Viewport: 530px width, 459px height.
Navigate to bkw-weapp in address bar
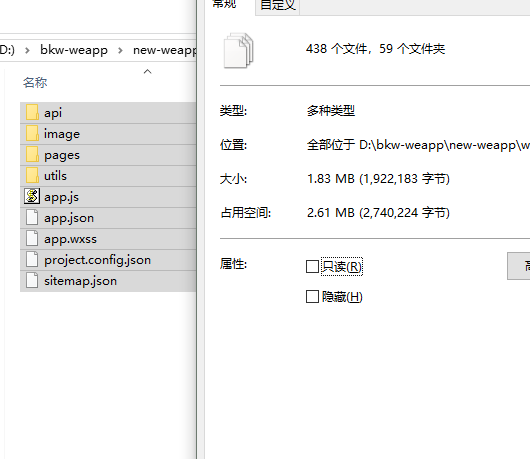(74, 50)
